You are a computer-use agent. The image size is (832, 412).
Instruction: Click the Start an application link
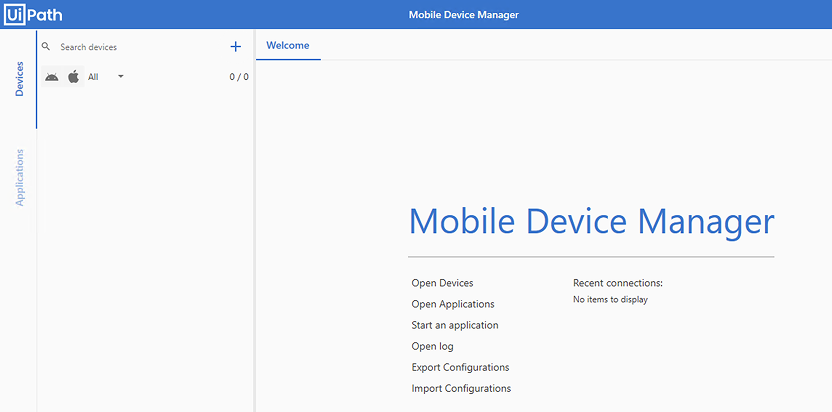tap(455, 325)
